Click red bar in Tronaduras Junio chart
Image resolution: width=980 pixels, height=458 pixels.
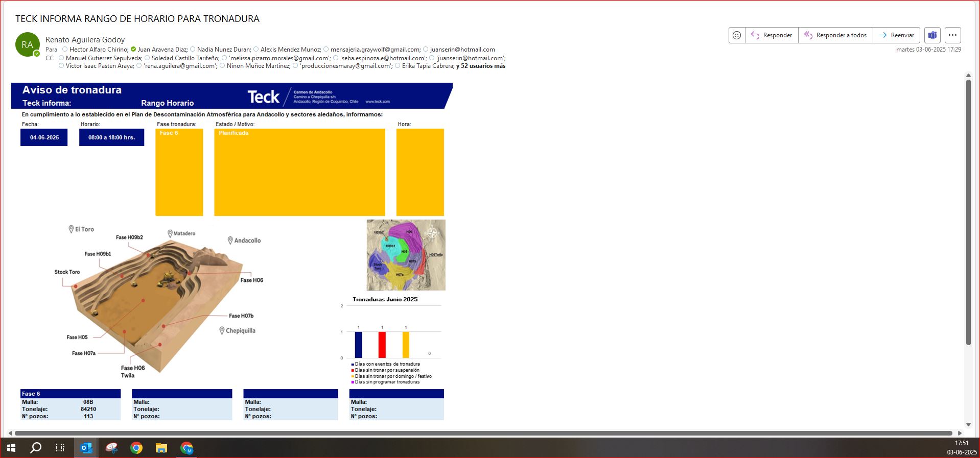(x=382, y=345)
